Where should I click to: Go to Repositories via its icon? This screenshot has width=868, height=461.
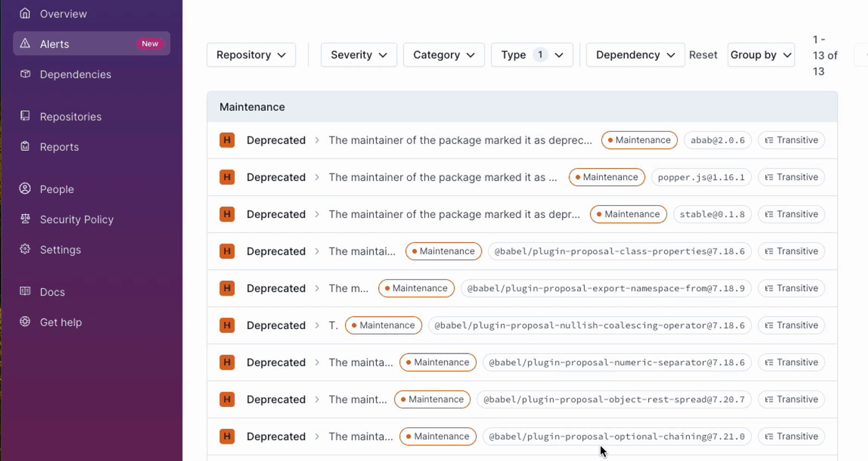point(25,116)
